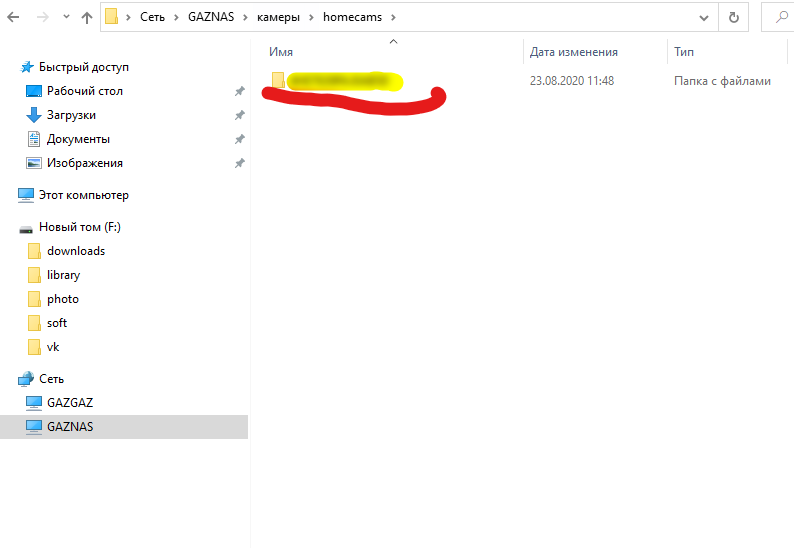The height and width of the screenshot is (551, 794).
Task: Click pin icon next to Рабочий стол
Action: point(240,91)
